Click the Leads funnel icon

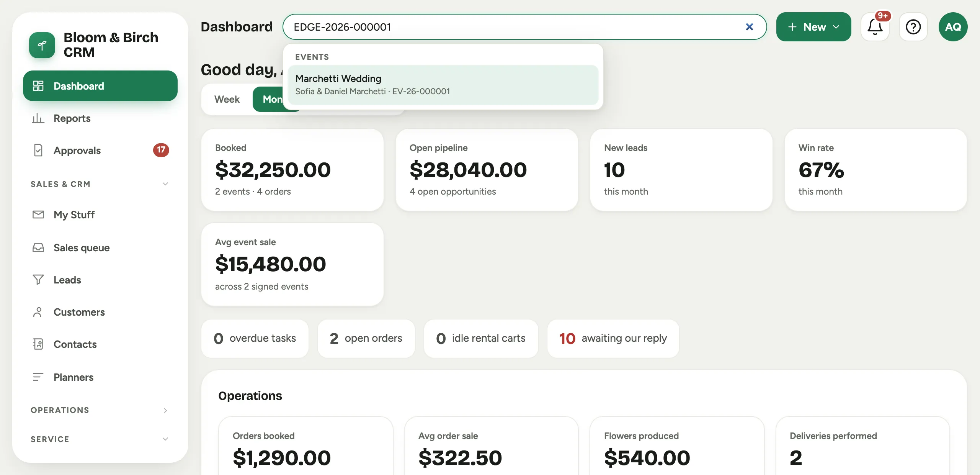click(x=38, y=280)
